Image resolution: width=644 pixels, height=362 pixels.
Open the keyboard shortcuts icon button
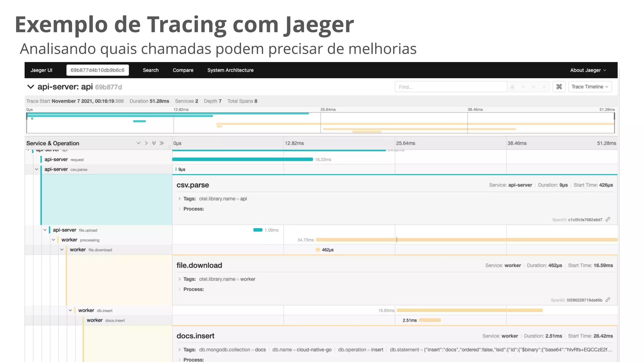coord(559,87)
